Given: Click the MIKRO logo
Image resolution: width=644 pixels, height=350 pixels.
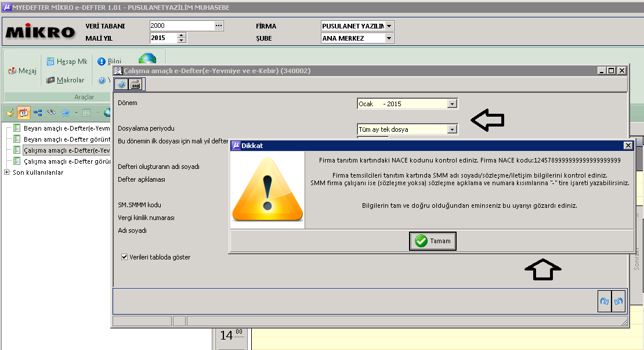Looking at the screenshot, I should pyautogui.click(x=40, y=31).
